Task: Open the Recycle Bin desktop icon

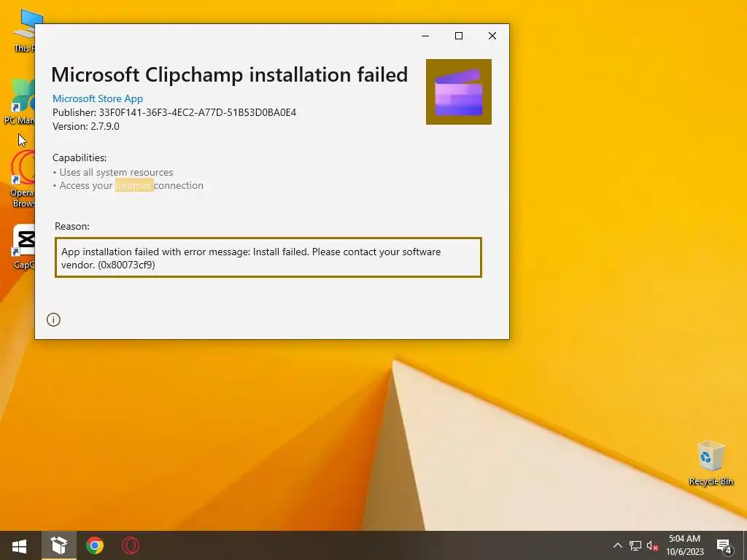Action: (x=711, y=463)
